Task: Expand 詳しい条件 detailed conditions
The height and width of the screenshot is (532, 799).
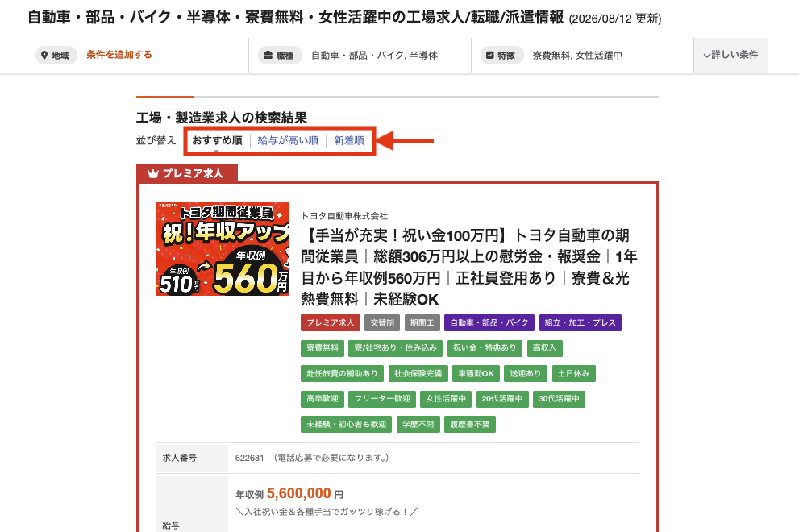Action: pos(730,55)
